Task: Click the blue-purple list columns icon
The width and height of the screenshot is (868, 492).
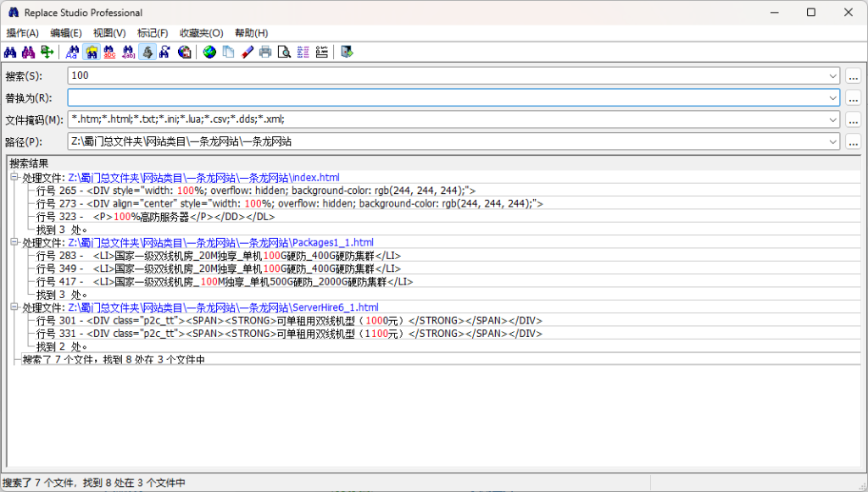Action: (x=303, y=52)
